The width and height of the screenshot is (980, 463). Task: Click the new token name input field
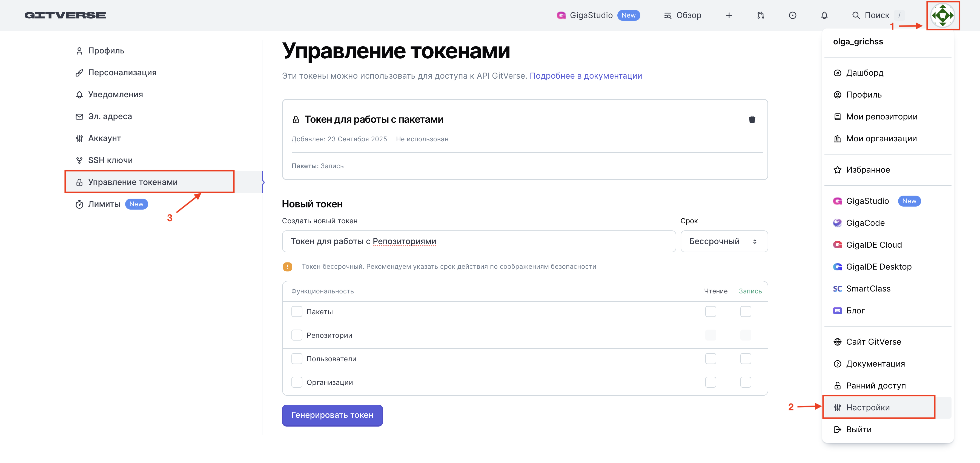(478, 241)
